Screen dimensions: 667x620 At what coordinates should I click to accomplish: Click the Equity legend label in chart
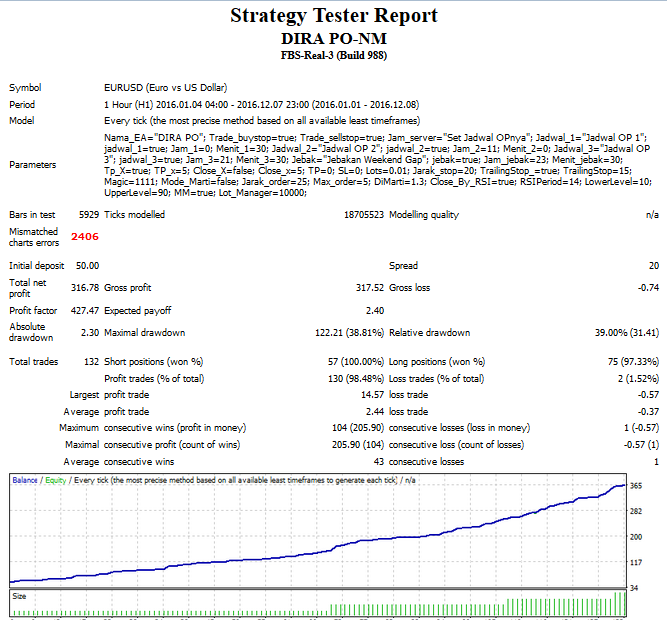point(57,481)
